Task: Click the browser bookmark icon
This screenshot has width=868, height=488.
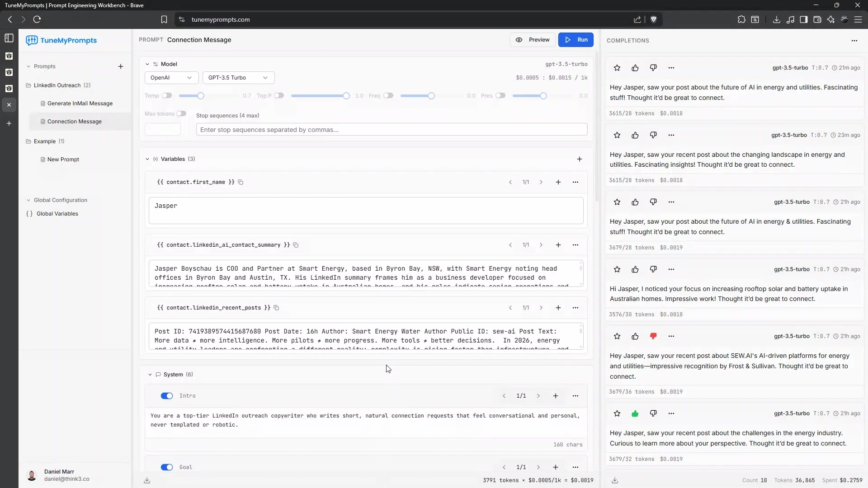Action: 164,19
